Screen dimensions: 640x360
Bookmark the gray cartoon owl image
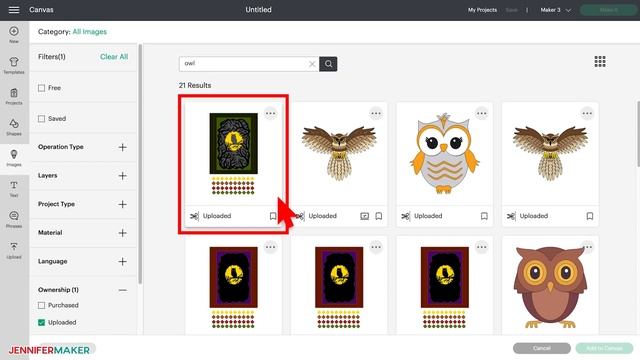coord(484,216)
